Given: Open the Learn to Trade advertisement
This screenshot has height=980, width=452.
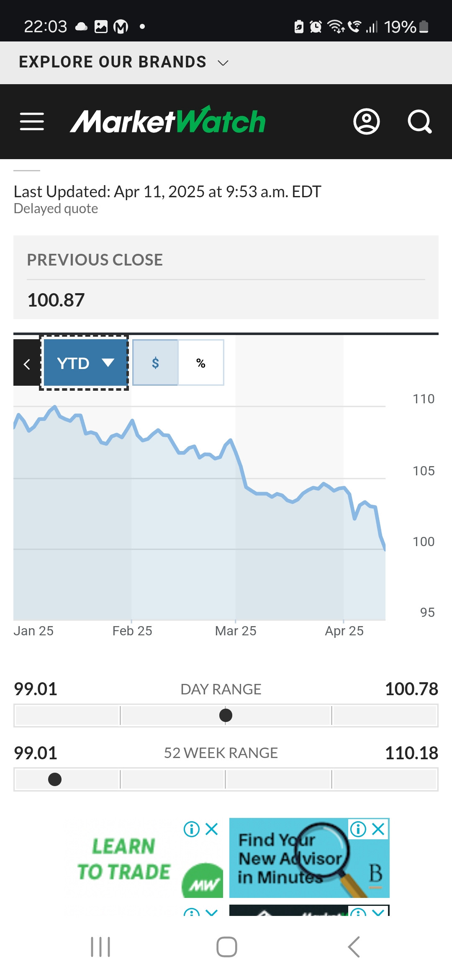Looking at the screenshot, I should (142, 859).
